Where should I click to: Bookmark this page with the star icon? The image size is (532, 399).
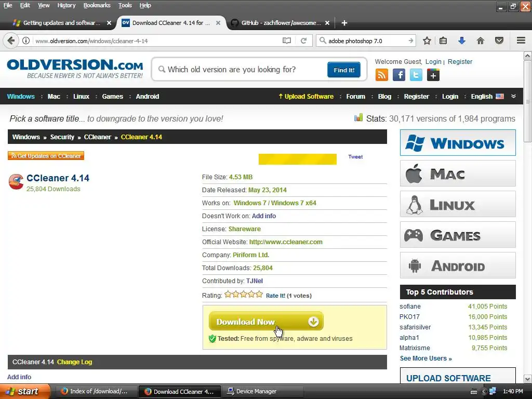(427, 41)
